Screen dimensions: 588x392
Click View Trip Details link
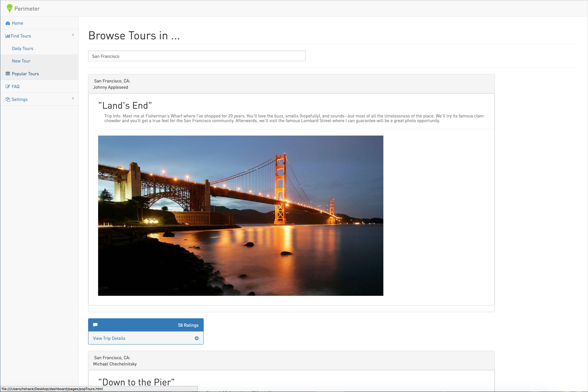[x=109, y=338]
